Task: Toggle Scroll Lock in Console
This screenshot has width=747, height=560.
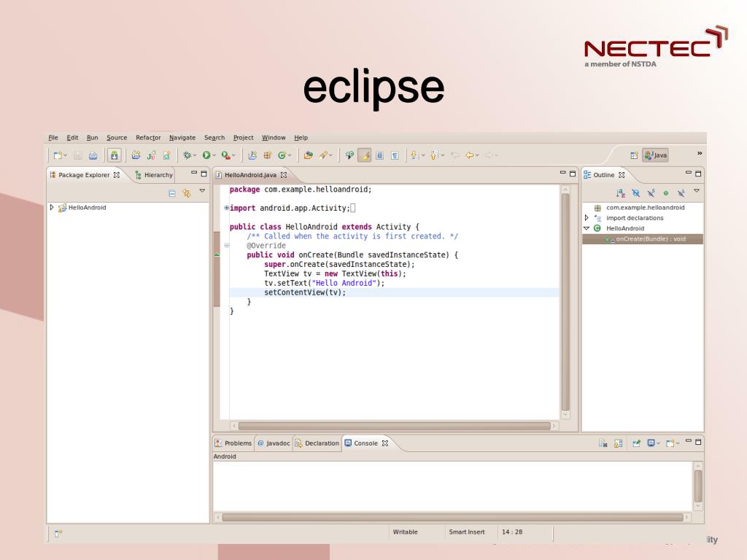Action: tap(618, 443)
